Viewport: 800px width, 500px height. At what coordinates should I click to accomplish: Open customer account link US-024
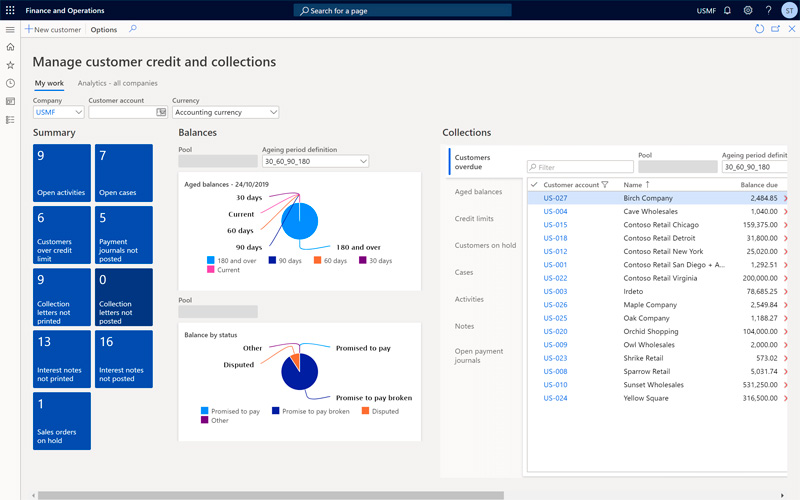click(x=555, y=398)
